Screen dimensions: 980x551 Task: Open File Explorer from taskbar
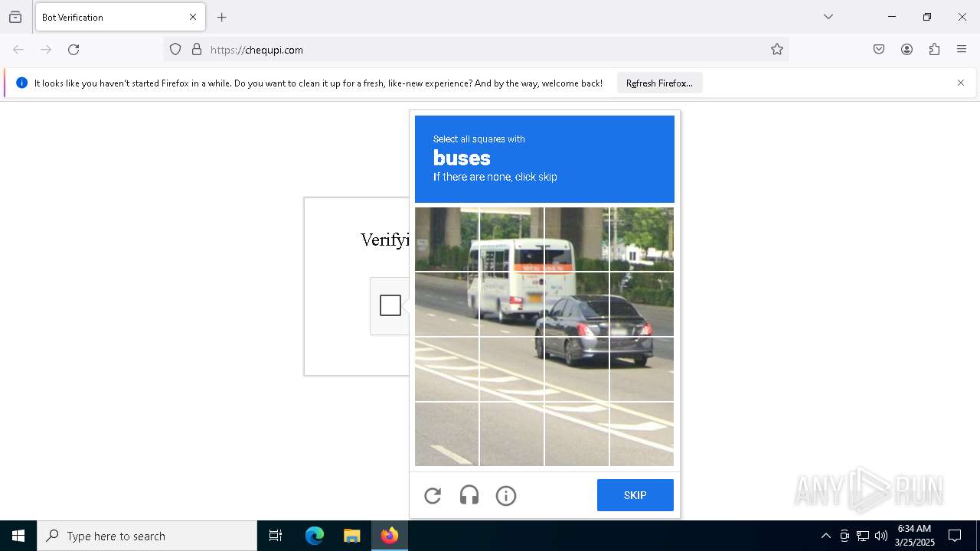[351, 536]
